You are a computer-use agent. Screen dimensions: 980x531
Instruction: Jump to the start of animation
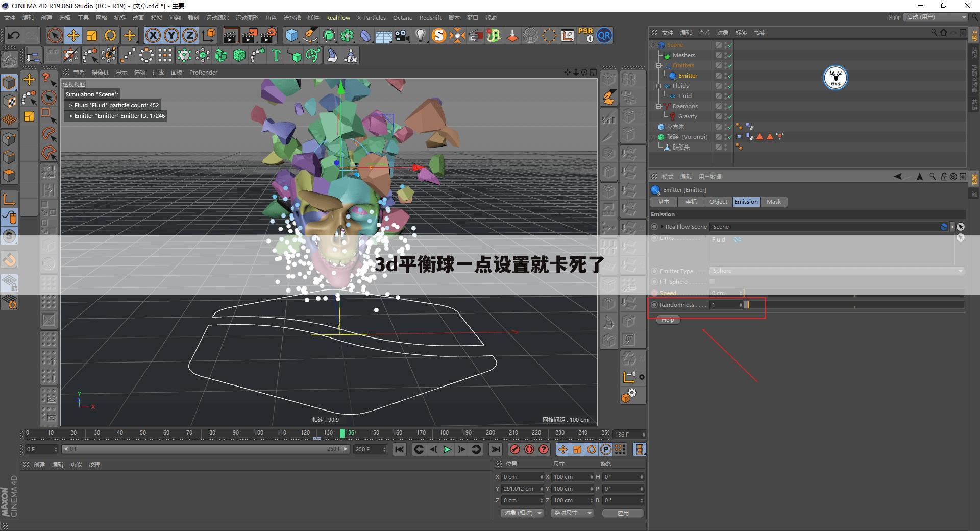[x=400, y=449]
